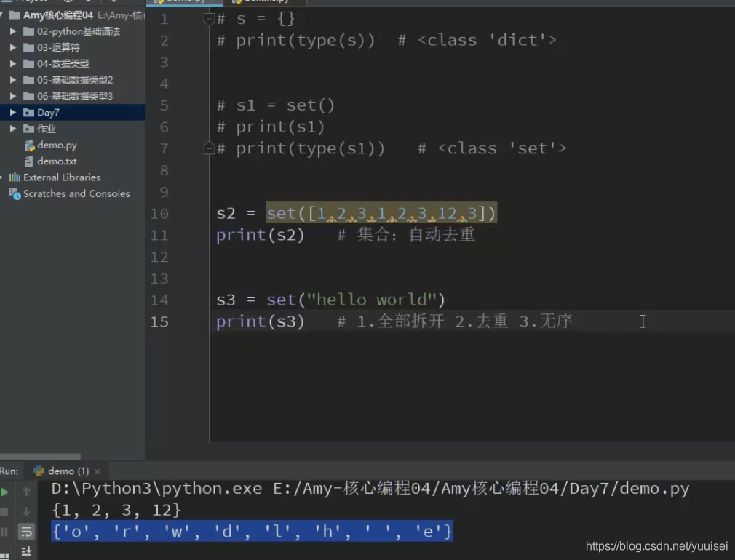Click the Python file icon of demo.py
Screen dimensions: 735x560
pyautogui.click(x=30, y=145)
